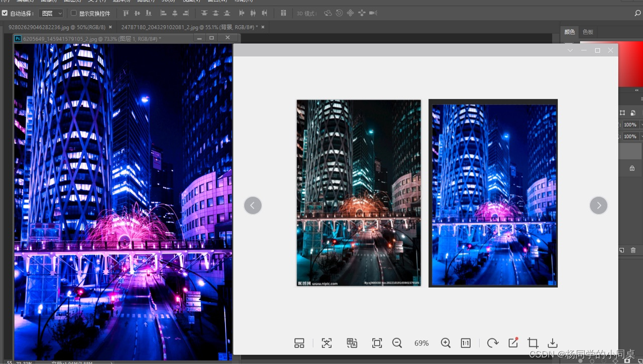Select the 3D pan object mode icon
643x364 pixels.
[x=350, y=13]
